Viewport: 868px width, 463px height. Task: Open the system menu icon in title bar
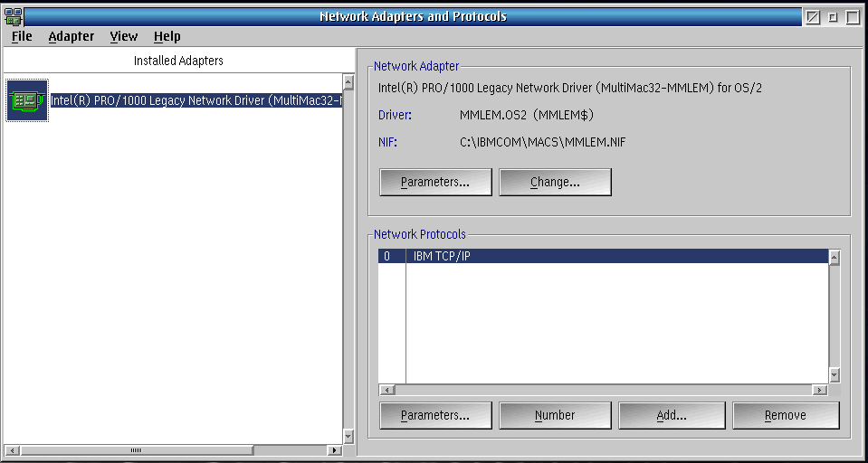coord(14,16)
